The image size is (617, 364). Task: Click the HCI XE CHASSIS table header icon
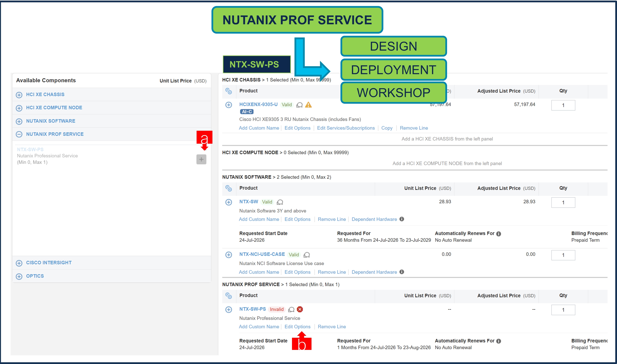(x=229, y=91)
